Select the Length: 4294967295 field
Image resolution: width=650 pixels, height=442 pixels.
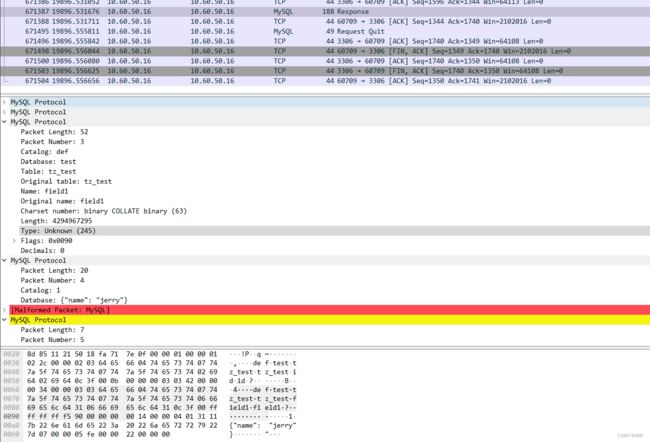pyautogui.click(x=56, y=221)
